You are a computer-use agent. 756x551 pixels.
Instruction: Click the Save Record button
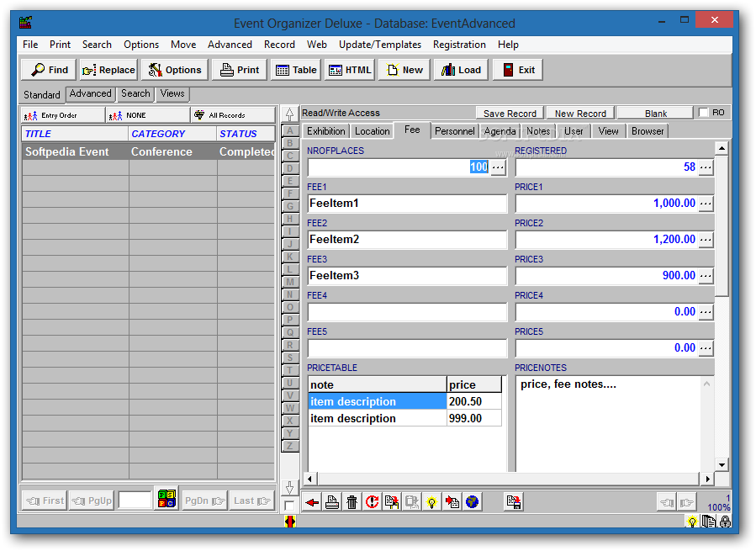click(x=510, y=114)
